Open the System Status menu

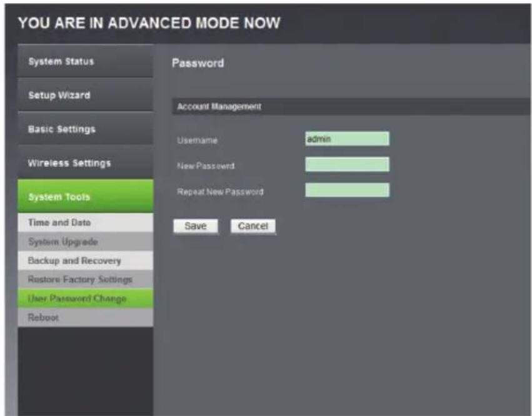tap(85, 61)
